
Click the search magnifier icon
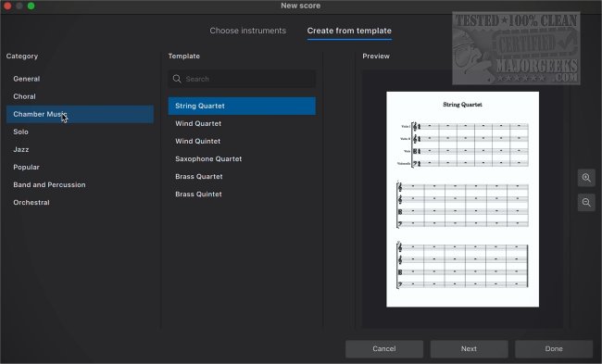tap(177, 79)
